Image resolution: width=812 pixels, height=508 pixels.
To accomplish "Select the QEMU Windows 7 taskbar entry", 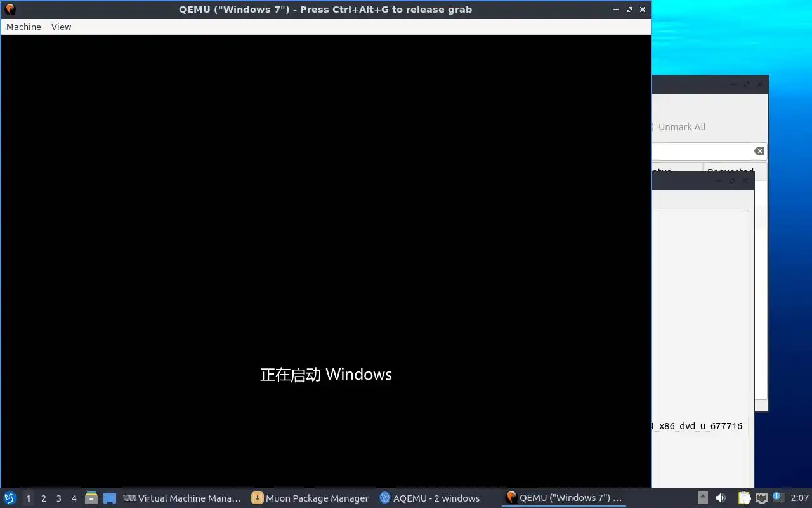I will coord(564,498).
